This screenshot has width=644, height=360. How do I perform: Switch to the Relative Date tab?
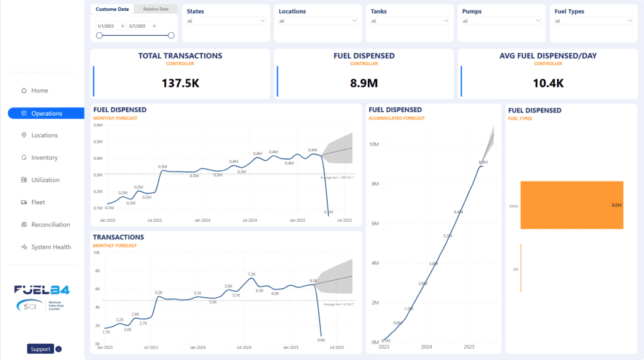point(155,9)
